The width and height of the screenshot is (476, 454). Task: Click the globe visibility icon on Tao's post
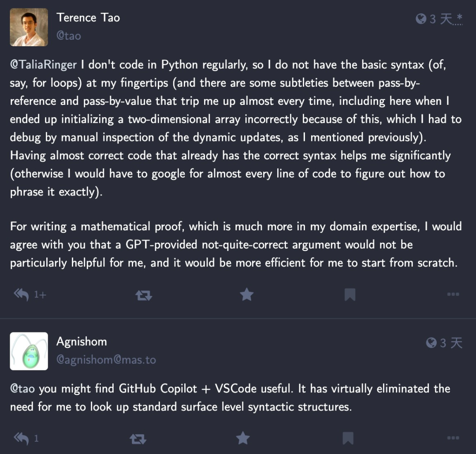click(x=421, y=18)
